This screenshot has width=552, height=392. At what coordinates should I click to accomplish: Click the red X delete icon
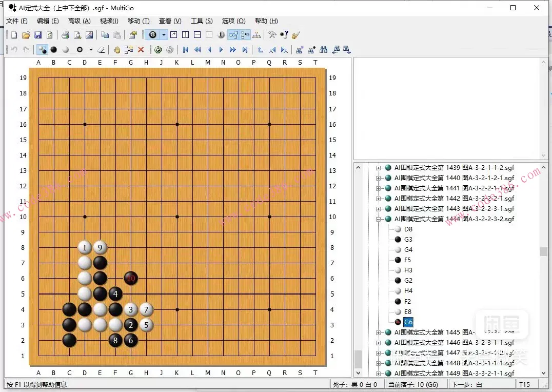click(141, 50)
